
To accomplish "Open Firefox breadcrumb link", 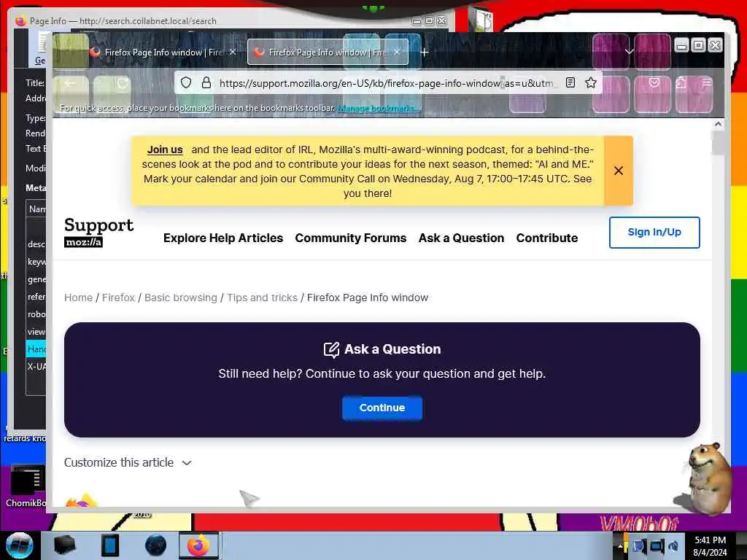I will tap(118, 297).
